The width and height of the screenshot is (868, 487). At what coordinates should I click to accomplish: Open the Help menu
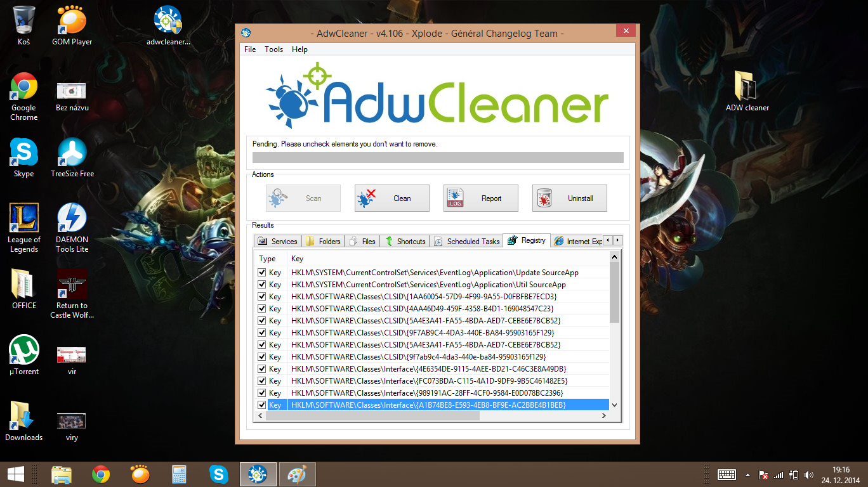pos(299,49)
